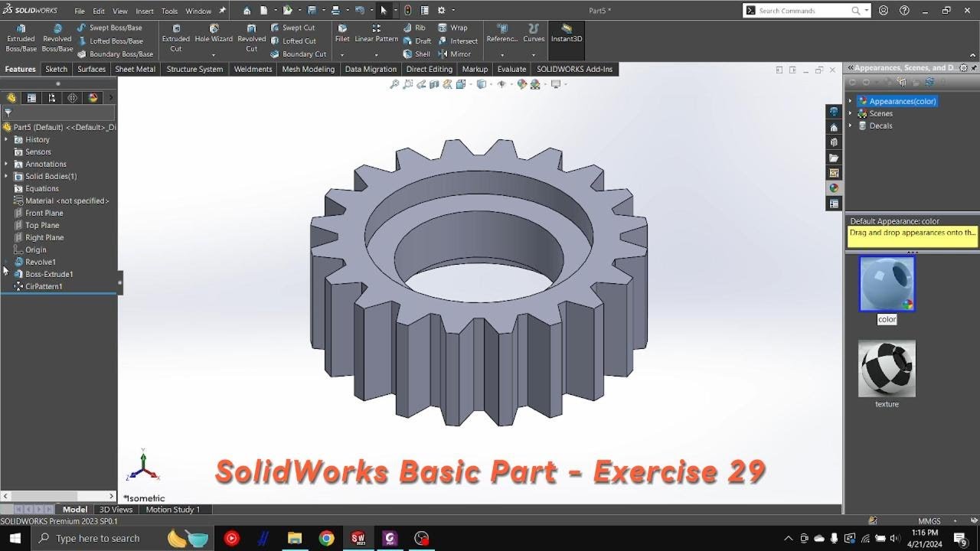Select the texture appearance thumbnail
Image resolution: width=980 pixels, height=551 pixels.
[887, 369]
